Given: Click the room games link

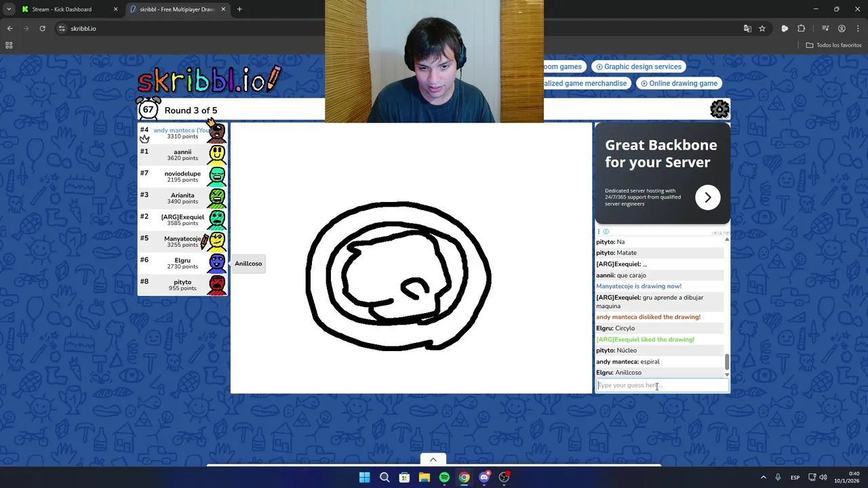Looking at the screenshot, I should 565,66.
